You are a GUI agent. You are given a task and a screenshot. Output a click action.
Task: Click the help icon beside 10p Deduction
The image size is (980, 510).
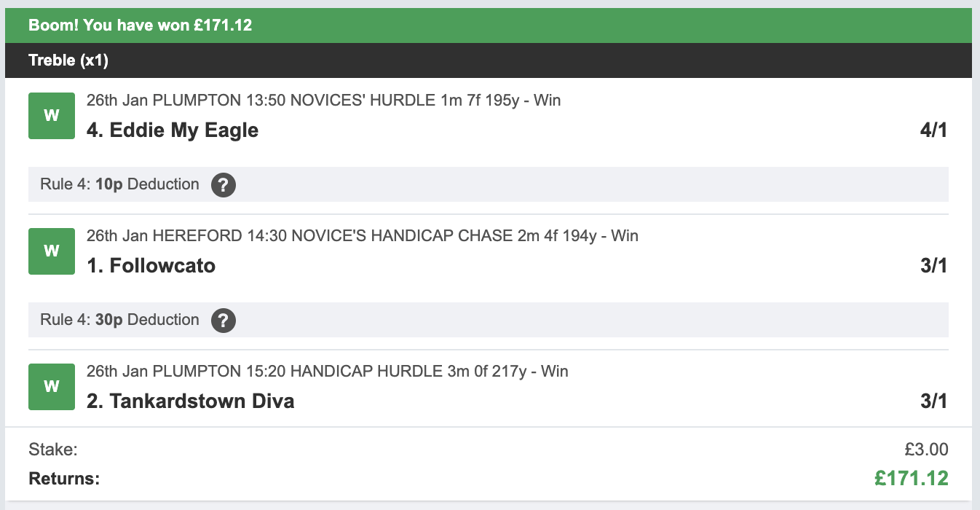(224, 185)
